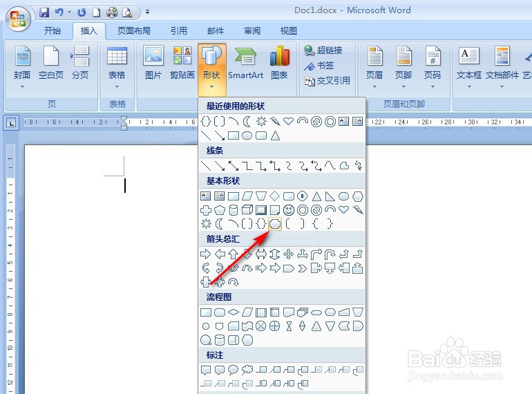Screen dimensions: 532x394
Task: Open print preview icon
Action: point(127,12)
